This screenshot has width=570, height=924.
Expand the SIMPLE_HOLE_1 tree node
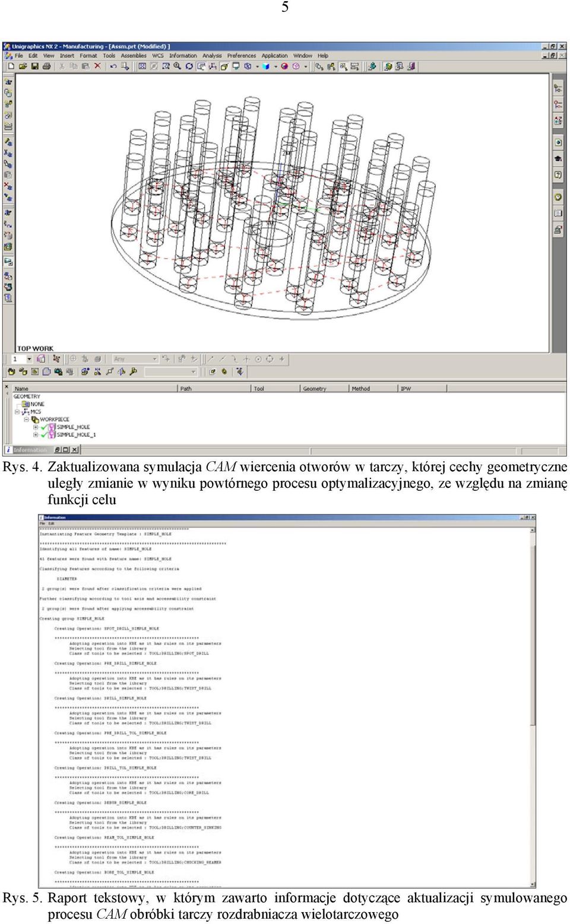(x=35, y=435)
